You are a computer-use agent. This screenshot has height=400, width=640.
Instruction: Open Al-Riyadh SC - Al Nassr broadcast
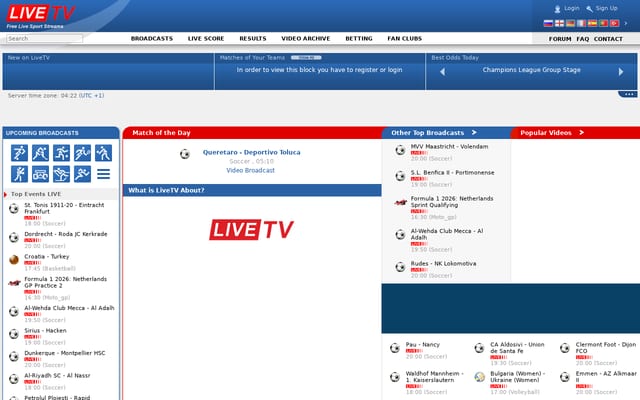57,375
